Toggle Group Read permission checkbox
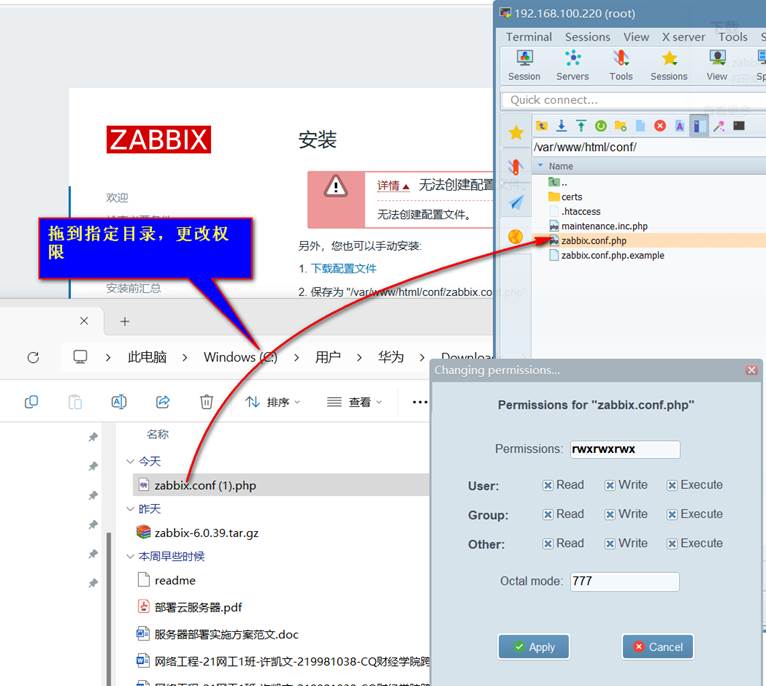This screenshot has width=766, height=686. coord(548,514)
